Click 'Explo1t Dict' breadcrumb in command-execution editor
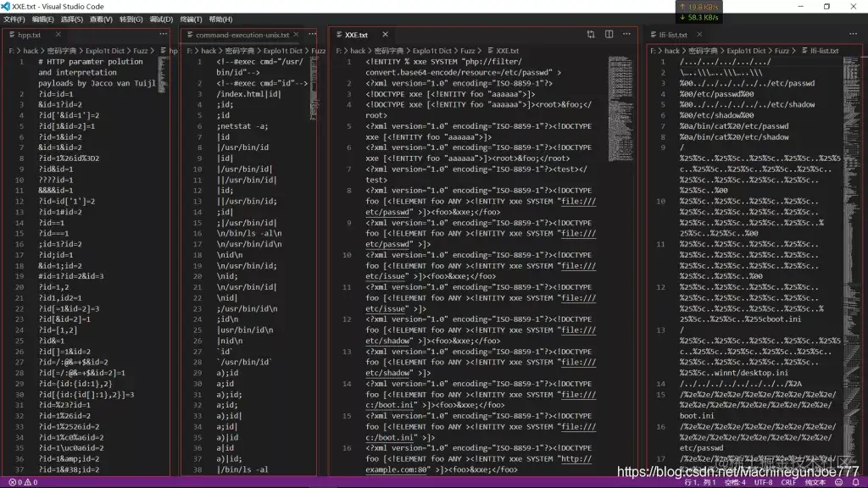The image size is (868, 488). (x=283, y=51)
